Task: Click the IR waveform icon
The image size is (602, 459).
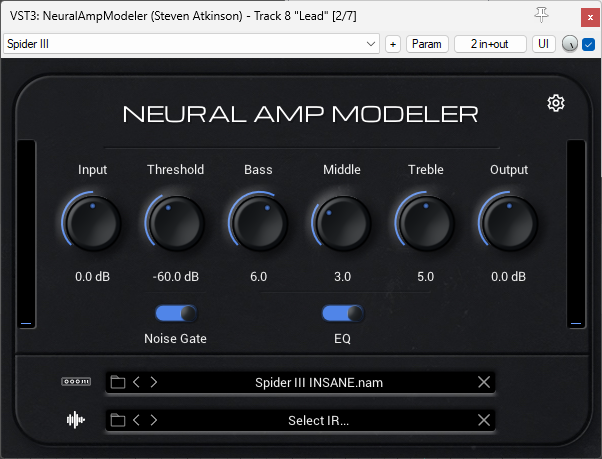Action: [x=76, y=420]
